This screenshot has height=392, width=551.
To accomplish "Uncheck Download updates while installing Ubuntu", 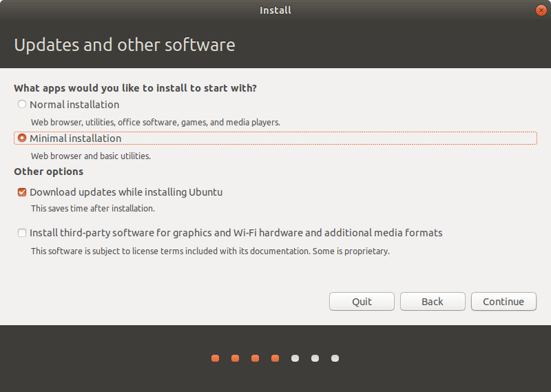I will [x=22, y=192].
